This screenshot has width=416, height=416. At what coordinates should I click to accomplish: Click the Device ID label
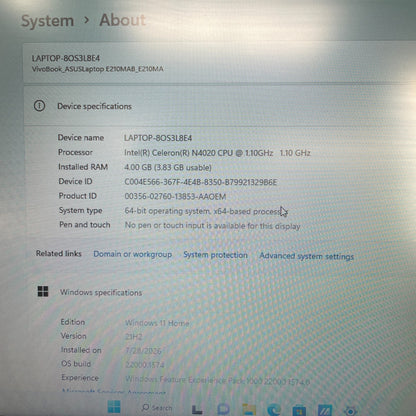pyautogui.click(x=75, y=181)
